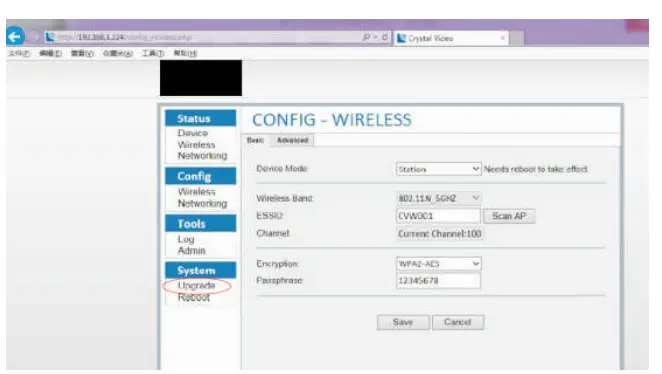
Task: Switch to the Basic tab
Action: coord(255,140)
